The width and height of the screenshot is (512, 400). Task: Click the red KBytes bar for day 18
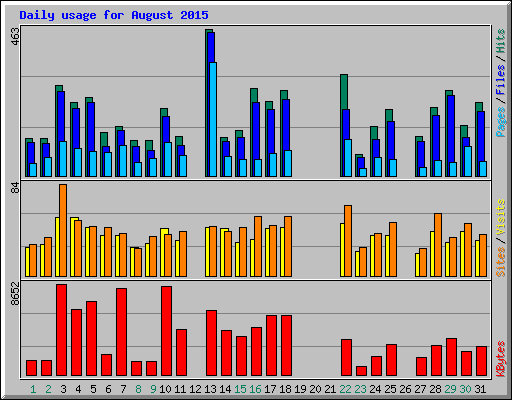pos(286,346)
